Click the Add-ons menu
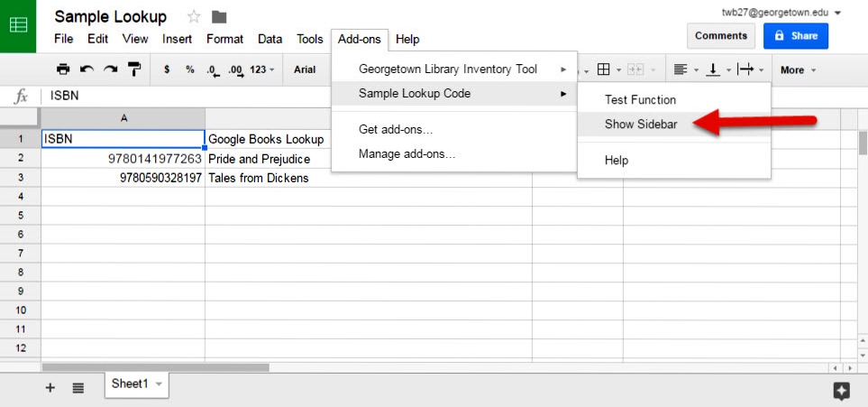The height and width of the screenshot is (407, 868). (x=360, y=39)
